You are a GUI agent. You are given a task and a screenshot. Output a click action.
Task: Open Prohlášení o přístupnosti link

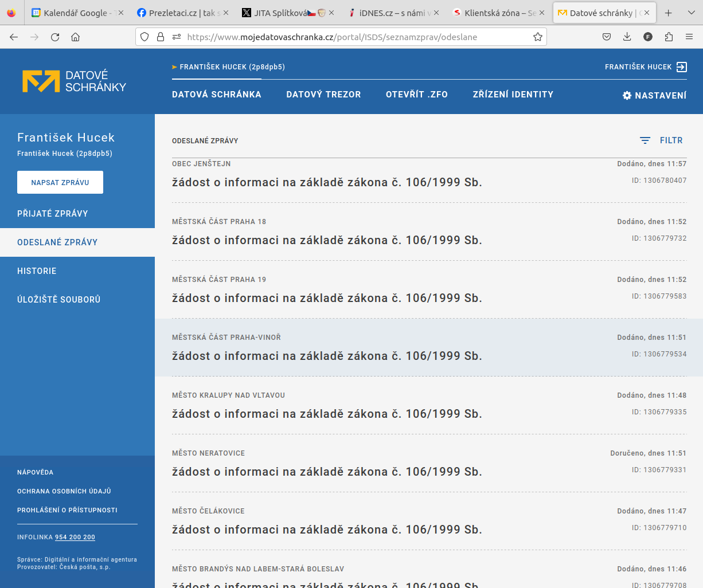point(67,510)
